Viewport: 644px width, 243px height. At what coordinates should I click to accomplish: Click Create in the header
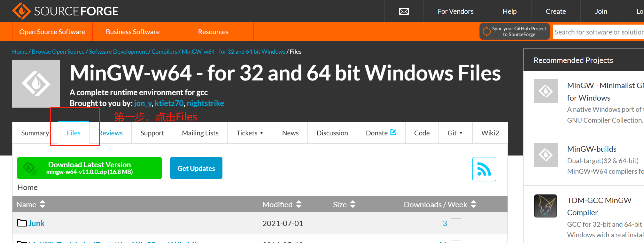click(x=556, y=11)
